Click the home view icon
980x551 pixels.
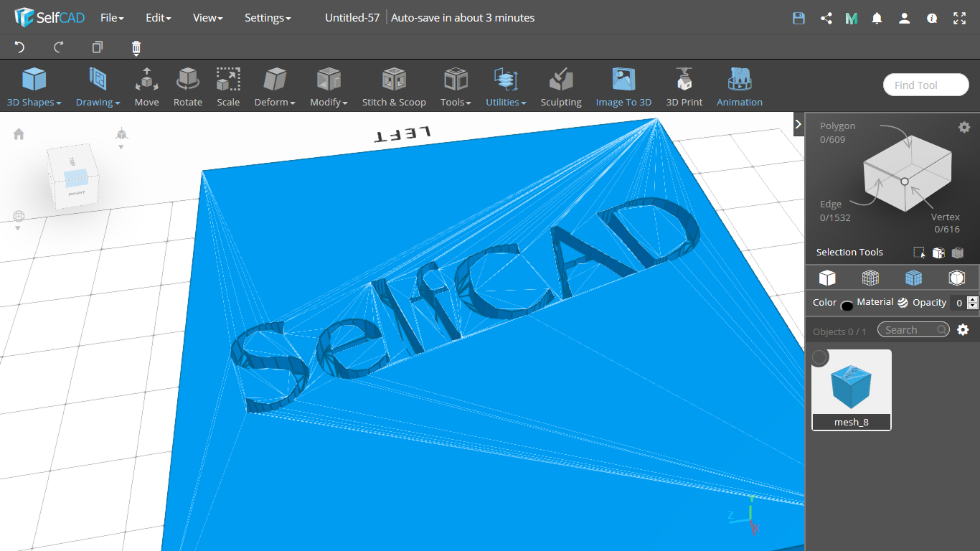(x=19, y=133)
